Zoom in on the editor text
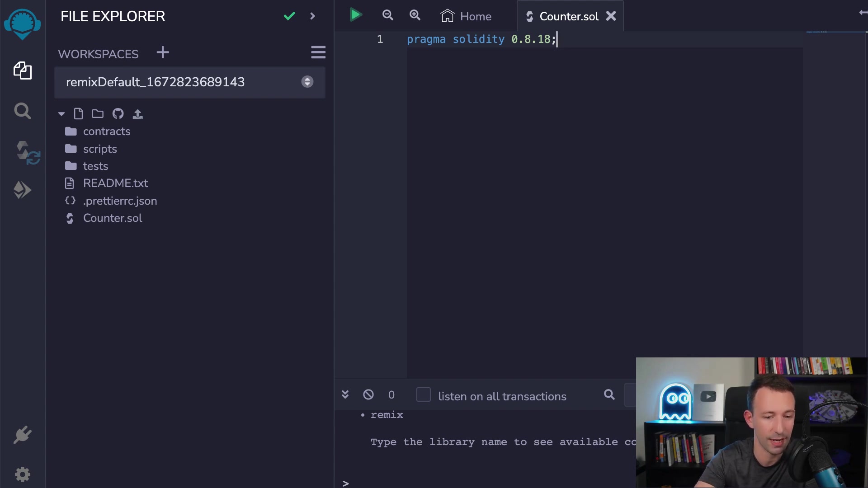This screenshot has height=488, width=868. tap(415, 15)
